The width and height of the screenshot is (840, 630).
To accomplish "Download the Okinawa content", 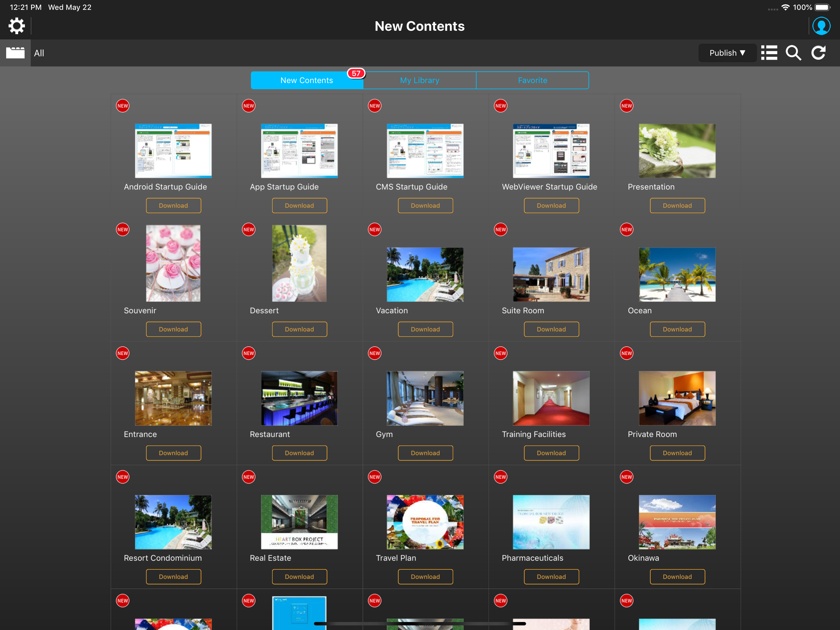I will point(677,576).
